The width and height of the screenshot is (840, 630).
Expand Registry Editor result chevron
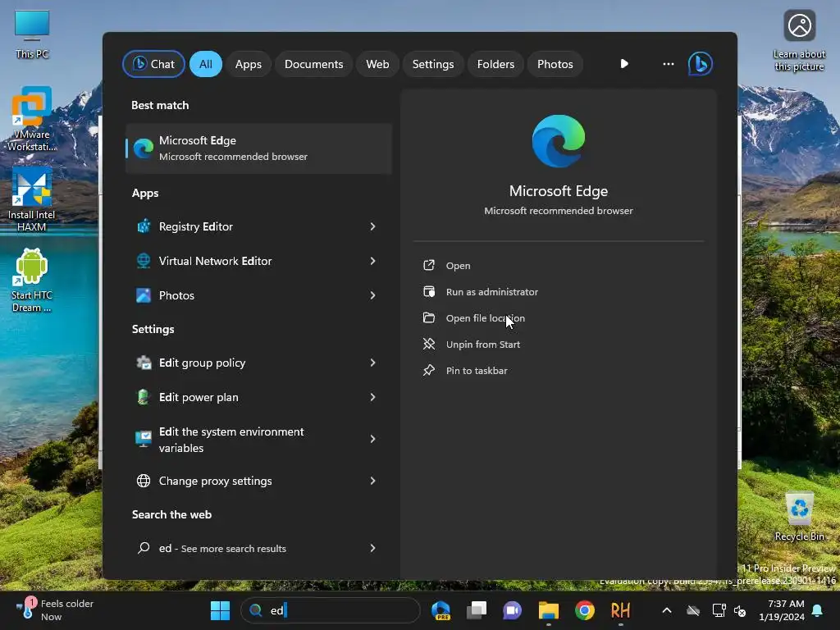(x=373, y=226)
